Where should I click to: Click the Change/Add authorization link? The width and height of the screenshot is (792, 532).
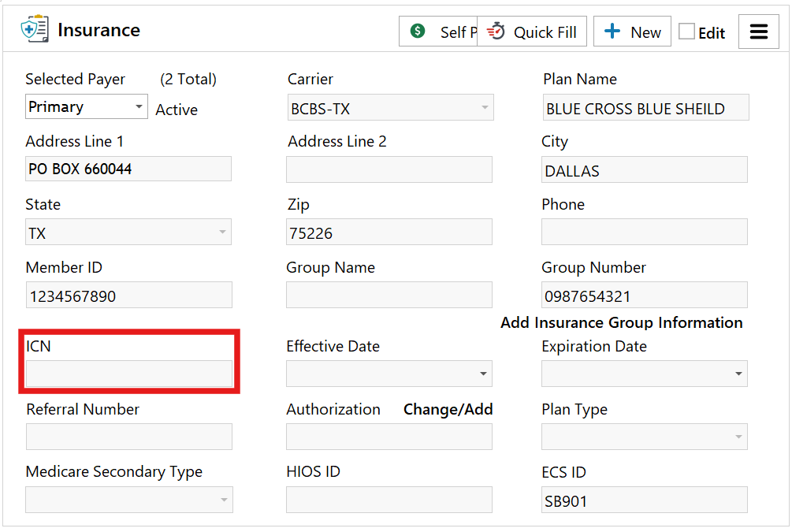pos(448,409)
